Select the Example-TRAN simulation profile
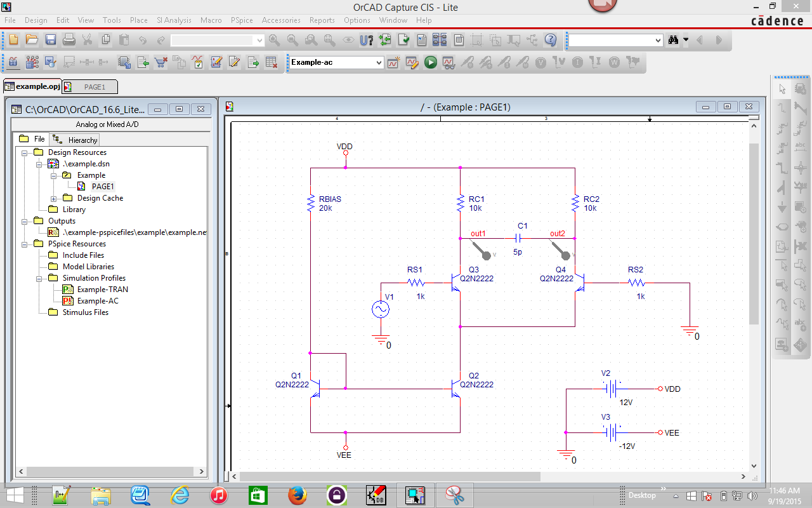 (x=102, y=290)
